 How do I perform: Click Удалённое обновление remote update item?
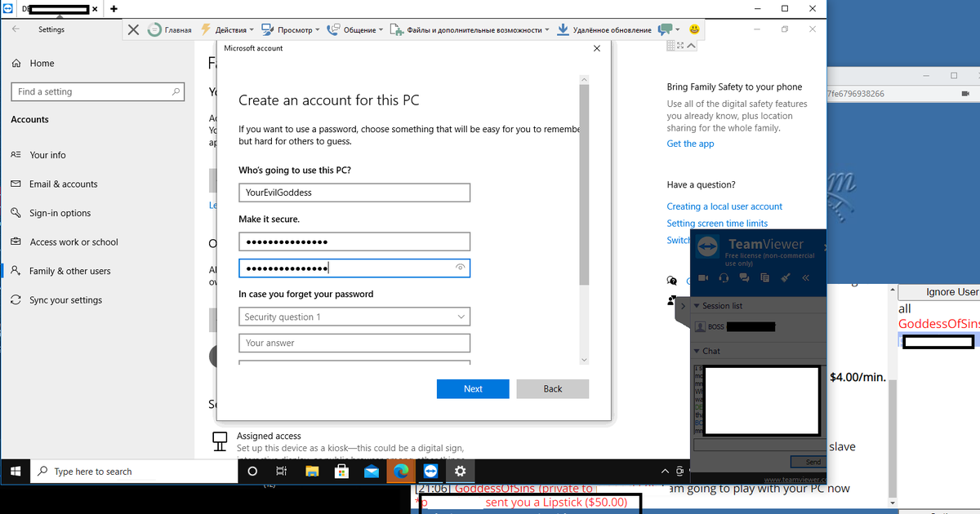point(604,29)
